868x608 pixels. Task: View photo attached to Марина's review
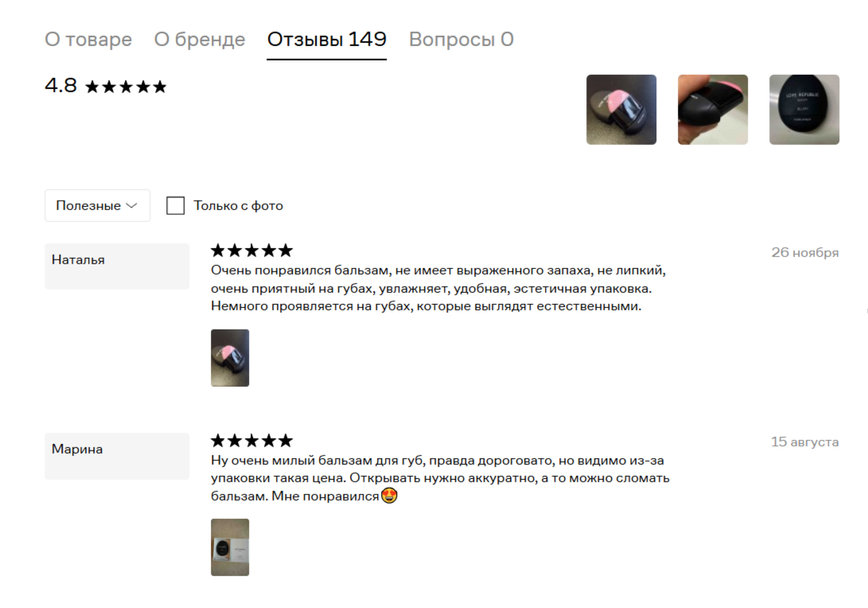[230, 547]
